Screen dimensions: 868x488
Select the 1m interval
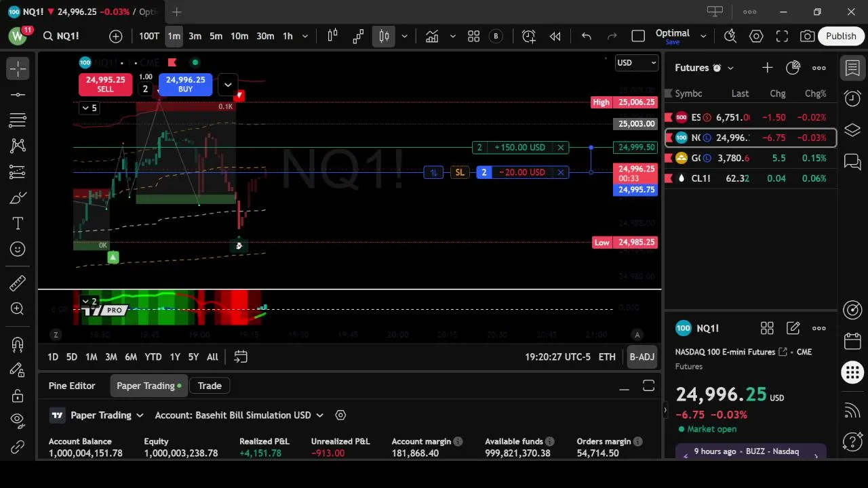[174, 36]
